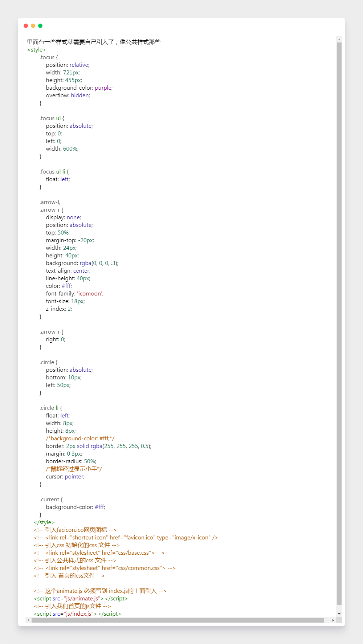This screenshot has width=363, height=644.
Task: Click the css/common.css comment line
Action: [105, 568]
